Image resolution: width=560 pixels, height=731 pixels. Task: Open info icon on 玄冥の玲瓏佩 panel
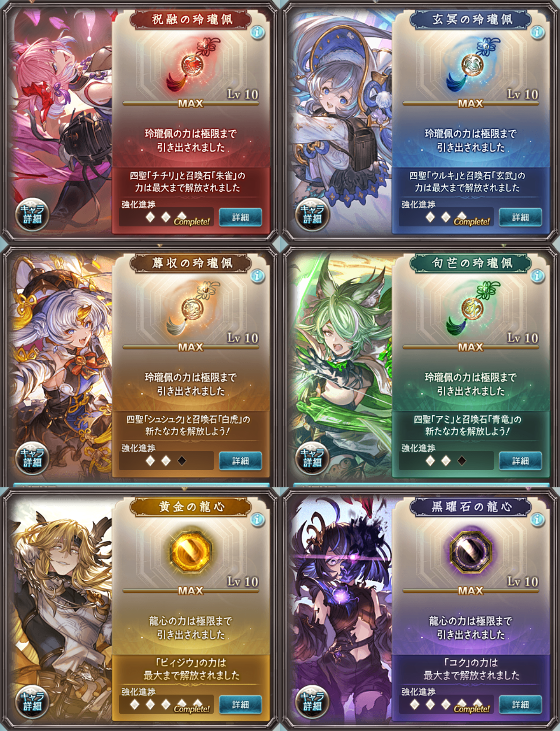click(537, 32)
